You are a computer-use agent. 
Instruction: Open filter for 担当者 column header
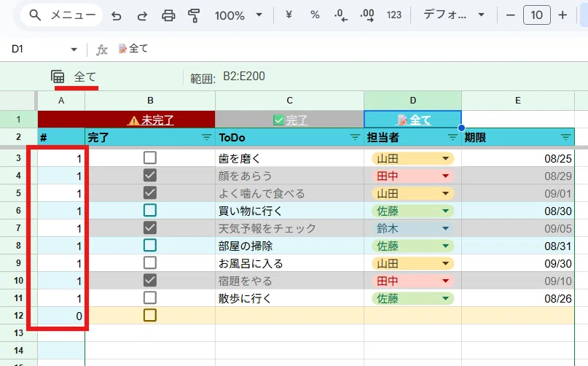(452, 137)
